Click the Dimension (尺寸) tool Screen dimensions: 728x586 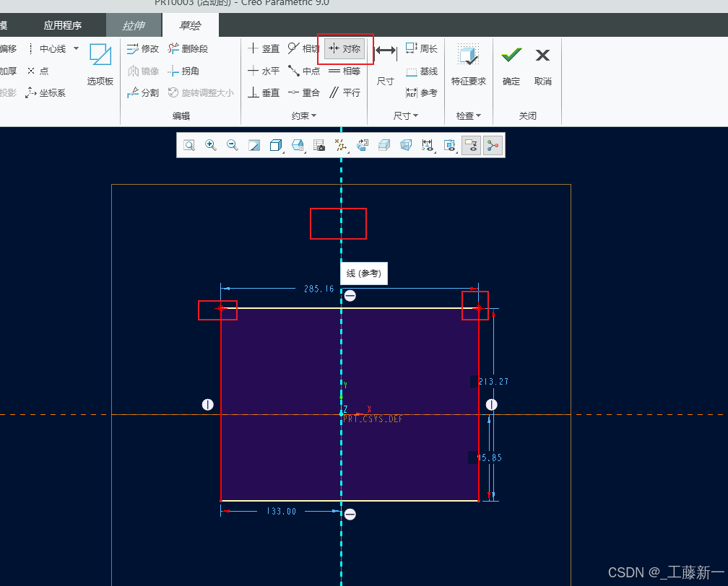[x=386, y=64]
